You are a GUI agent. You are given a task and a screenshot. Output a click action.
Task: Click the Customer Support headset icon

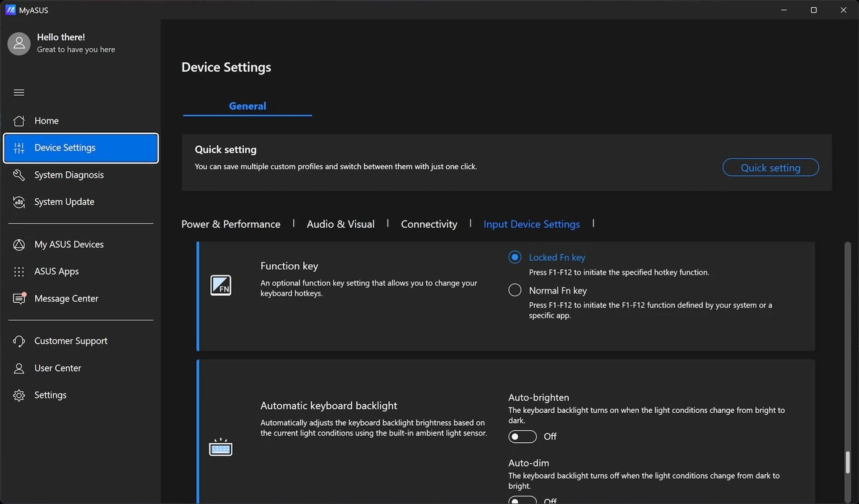tap(19, 341)
